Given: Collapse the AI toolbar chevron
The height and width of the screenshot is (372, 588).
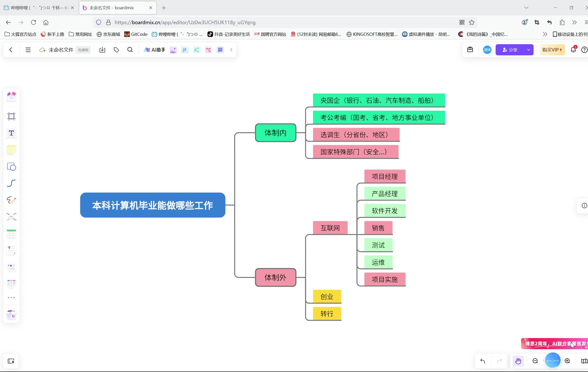Looking at the screenshot, I should coord(231,50).
